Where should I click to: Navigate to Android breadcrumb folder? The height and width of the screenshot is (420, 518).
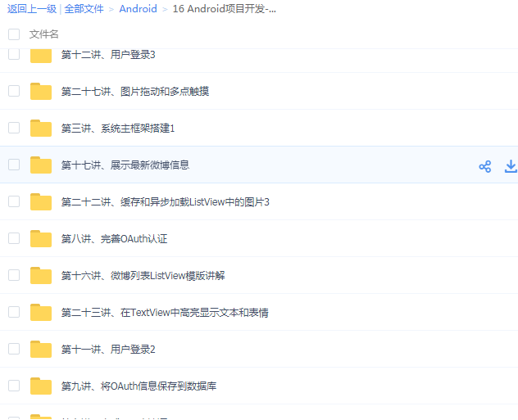tap(138, 9)
